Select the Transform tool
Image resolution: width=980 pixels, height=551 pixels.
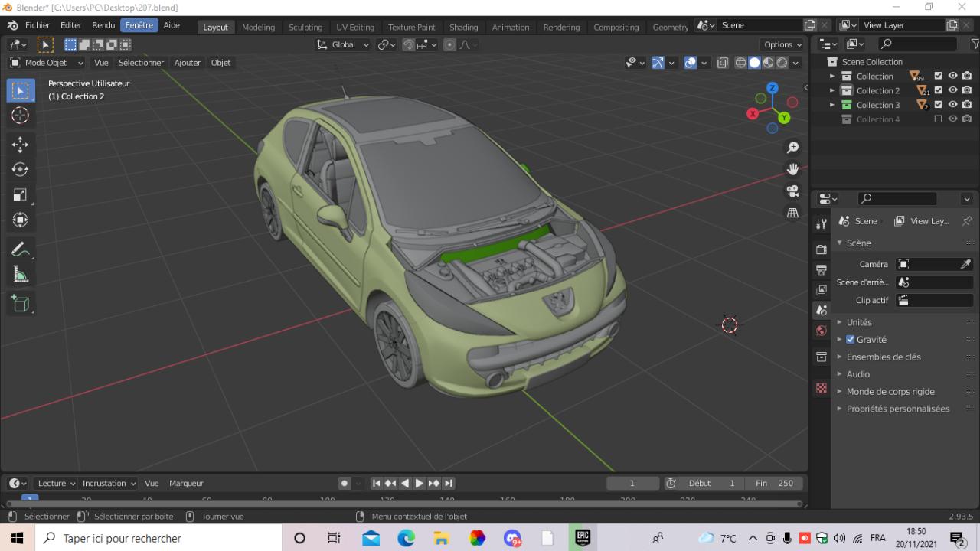click(21, 220)
